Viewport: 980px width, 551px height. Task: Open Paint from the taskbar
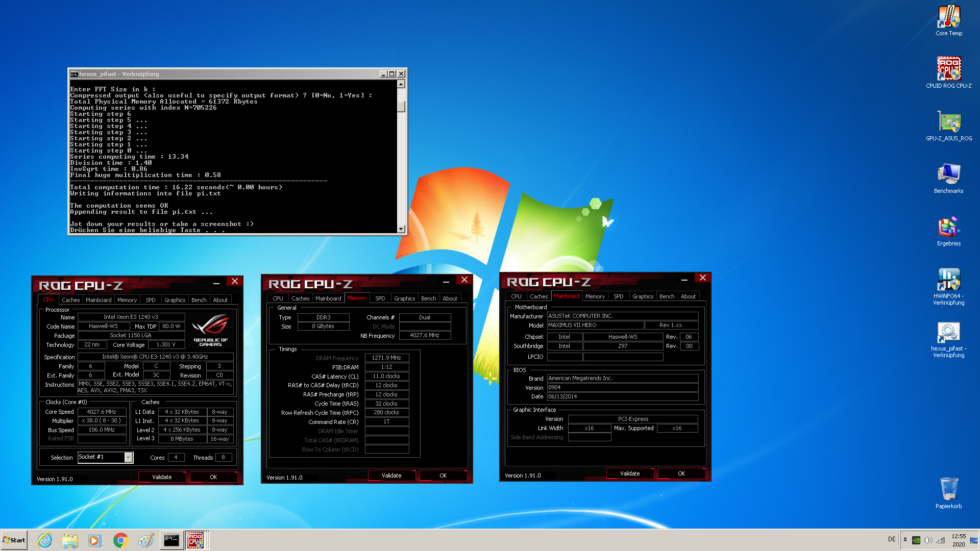click(146, 540)
